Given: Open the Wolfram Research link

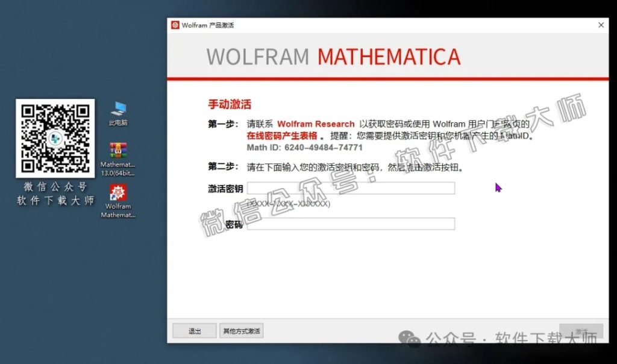Looking at the screenshot, I should point(315,124).
